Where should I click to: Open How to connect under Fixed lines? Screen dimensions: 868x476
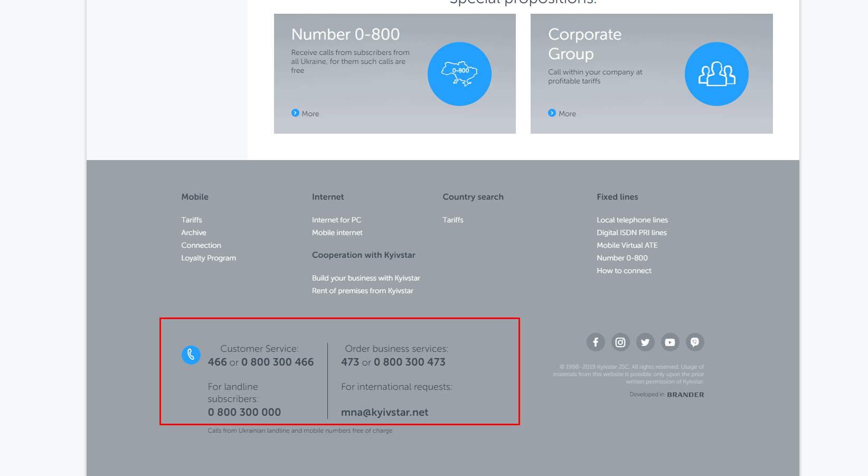[624, 270]
